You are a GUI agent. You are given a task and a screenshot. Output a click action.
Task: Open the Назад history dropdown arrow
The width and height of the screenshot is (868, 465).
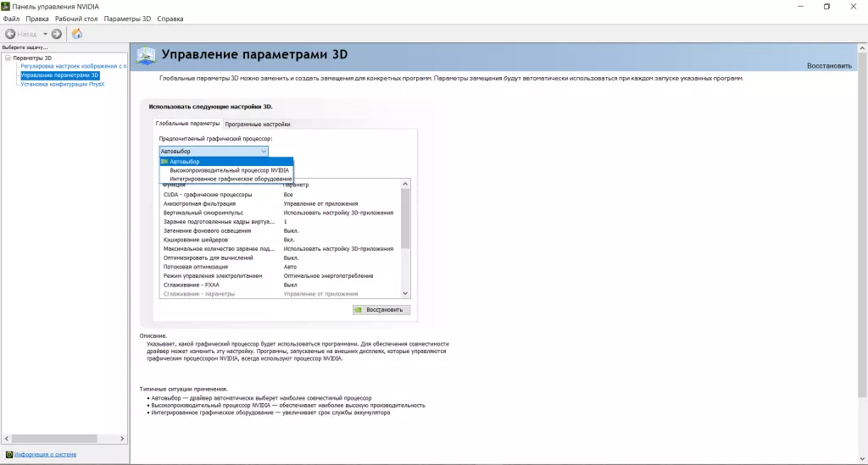46,34
